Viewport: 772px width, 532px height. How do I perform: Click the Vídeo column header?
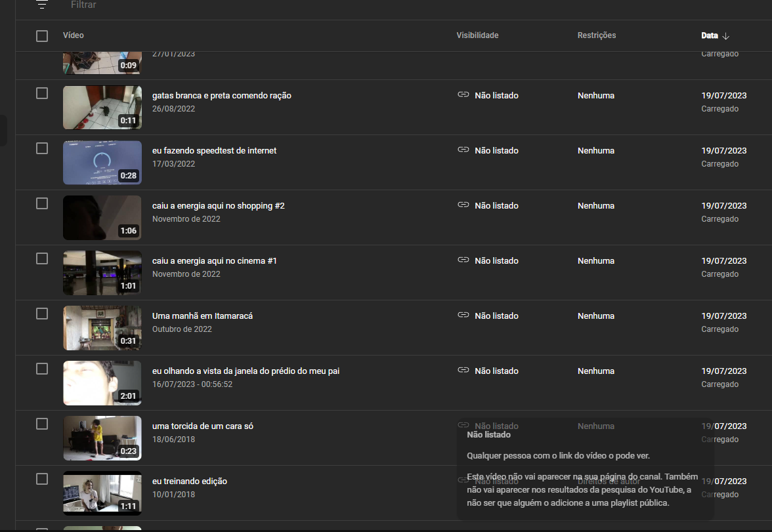click(74, 35)
